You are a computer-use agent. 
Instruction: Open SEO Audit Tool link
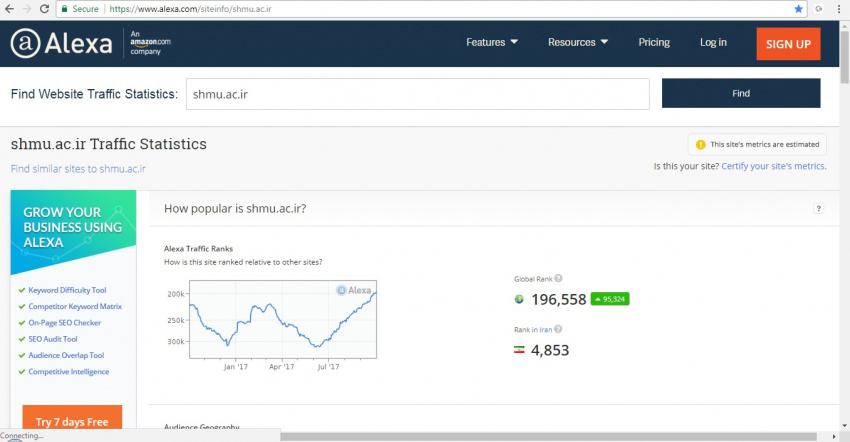[53, 339]
